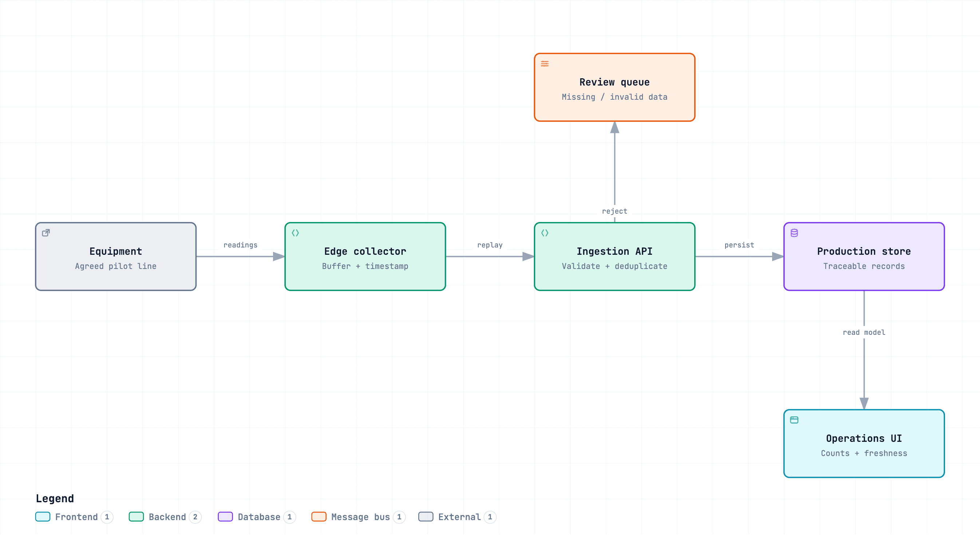Click 'Traceable records' subtitle

point(864,266)
